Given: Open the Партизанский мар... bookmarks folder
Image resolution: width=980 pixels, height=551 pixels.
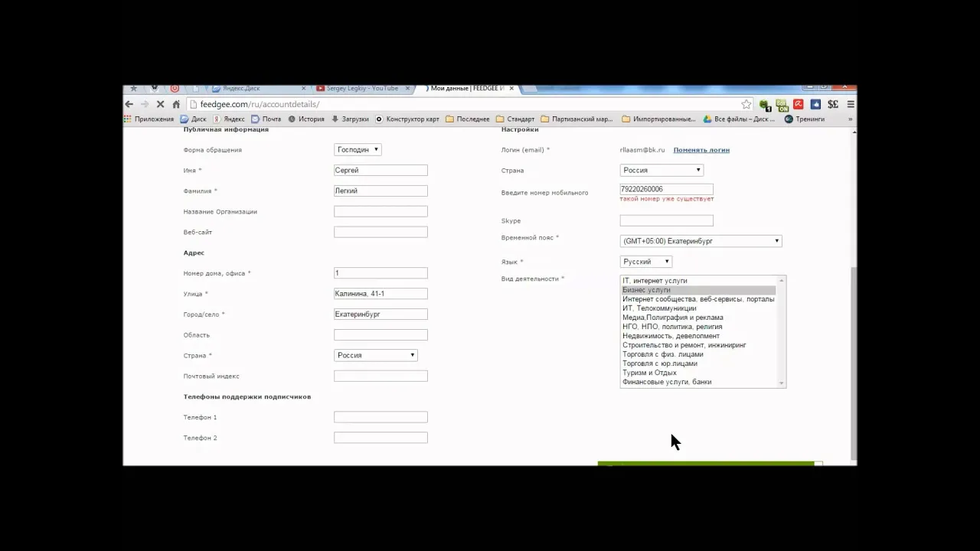Looking at the screenshot, I should coord(577,119).
